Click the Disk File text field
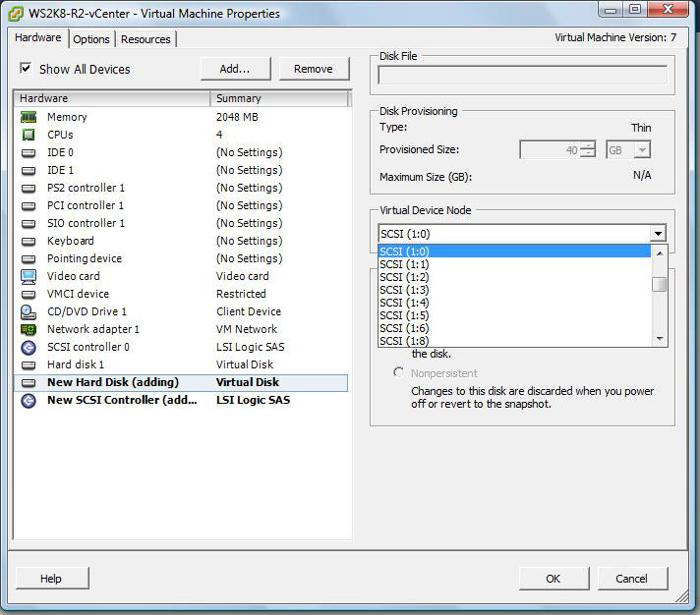The image size is (700, 615). tap(522, 75)
